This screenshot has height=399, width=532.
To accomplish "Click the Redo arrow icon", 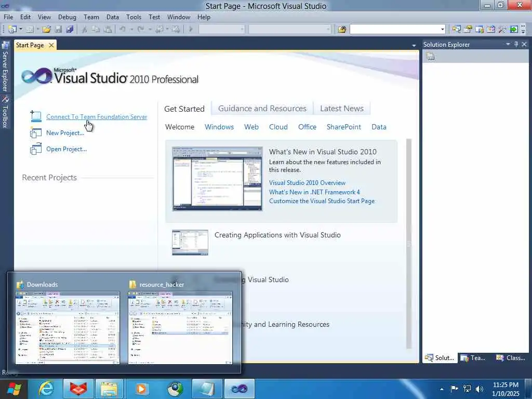I will pyautogui.click(x=141, y=30).
